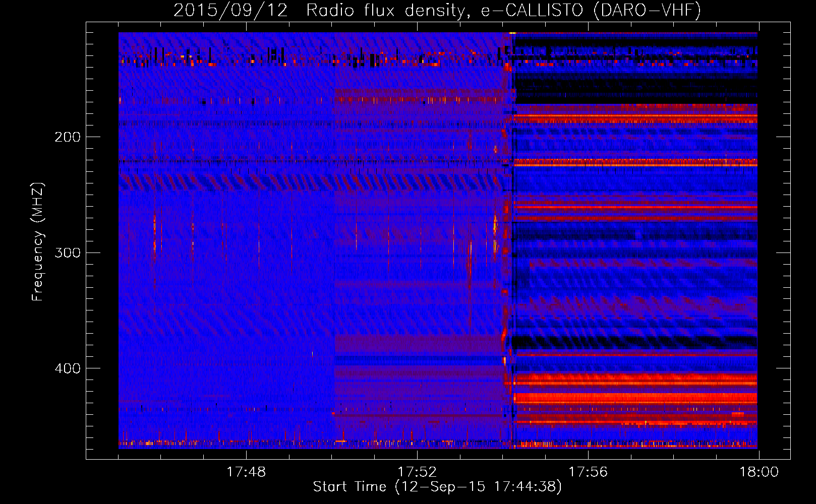Click the 18:00 time tick label
This screenshot has width=816, height=504.
click(x=759, y=472)
